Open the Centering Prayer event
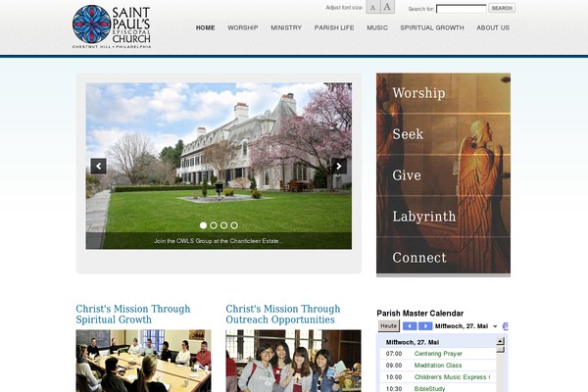The image size is (588, 392). point(438,354)
